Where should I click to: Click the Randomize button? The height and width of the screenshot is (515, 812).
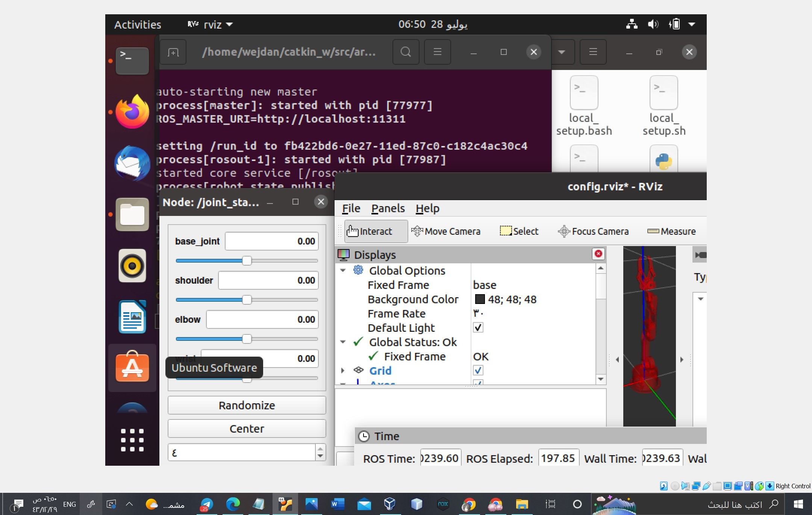[x=247, y=405]
